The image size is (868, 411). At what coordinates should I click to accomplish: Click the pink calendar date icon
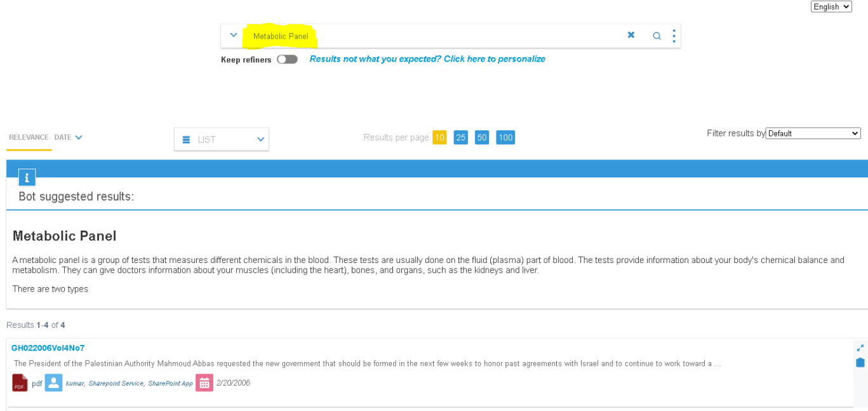click(x=204, y=383)
